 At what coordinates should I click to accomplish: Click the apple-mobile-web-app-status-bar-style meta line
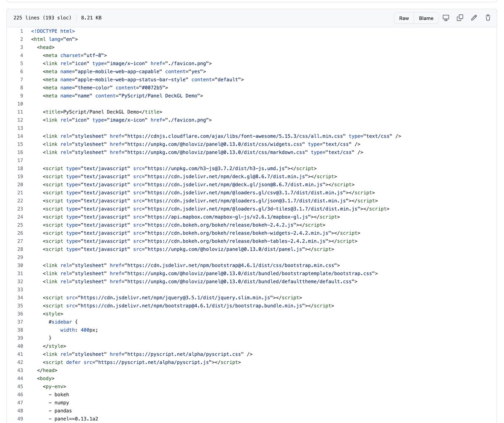143,79
